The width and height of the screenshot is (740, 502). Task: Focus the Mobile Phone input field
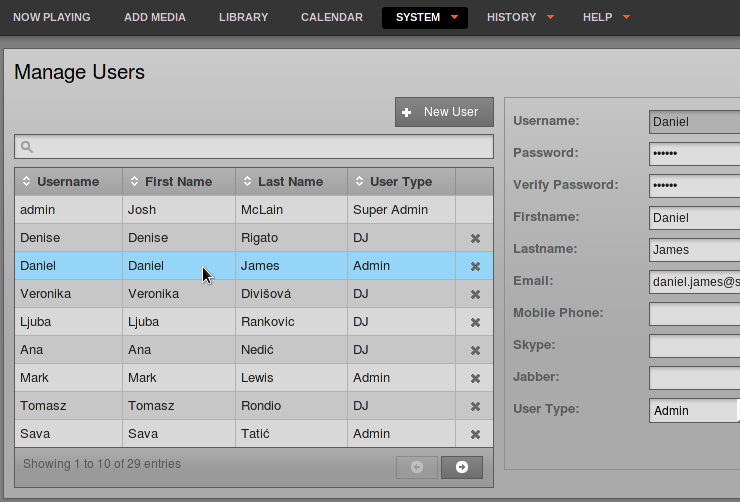point(694,314)
